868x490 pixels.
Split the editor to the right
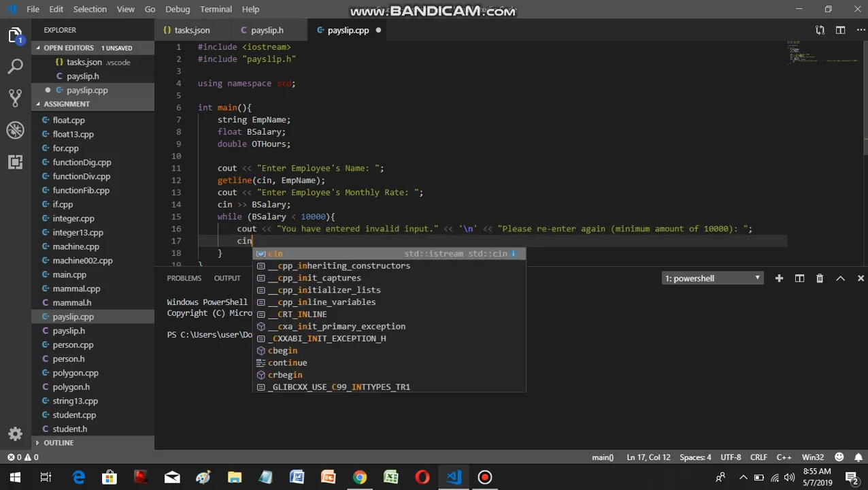click(x=840, y=30)
